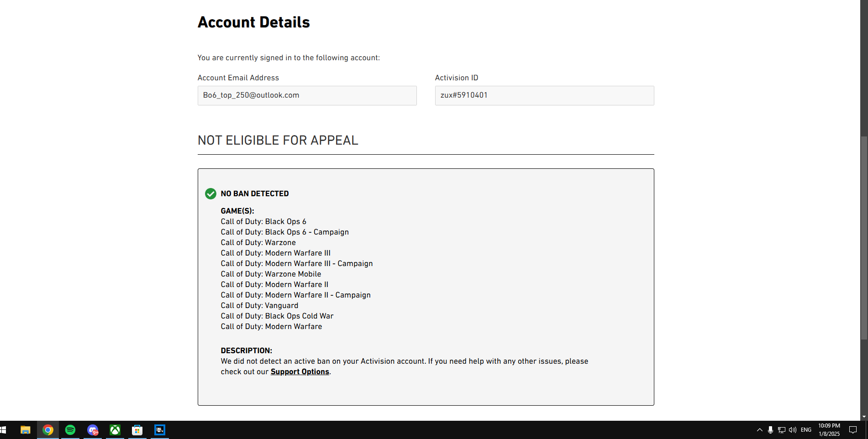Open the Windows Start menu

[4, 430]
